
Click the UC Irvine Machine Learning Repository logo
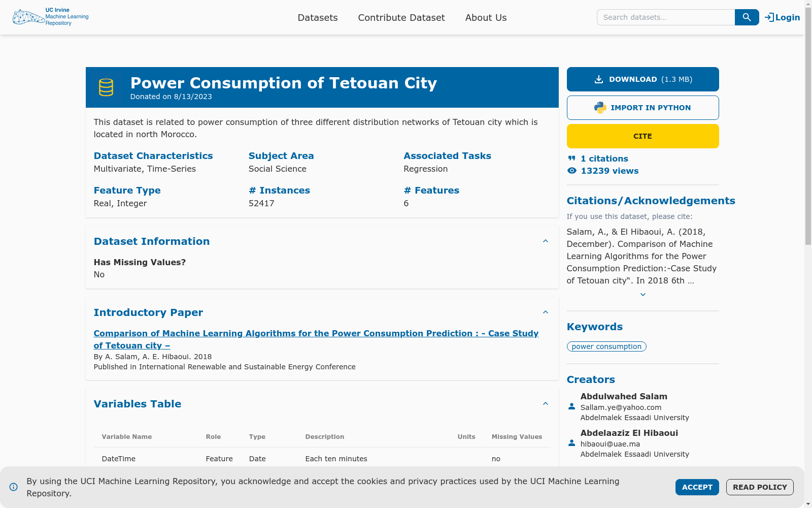click(x=51, y=17)
